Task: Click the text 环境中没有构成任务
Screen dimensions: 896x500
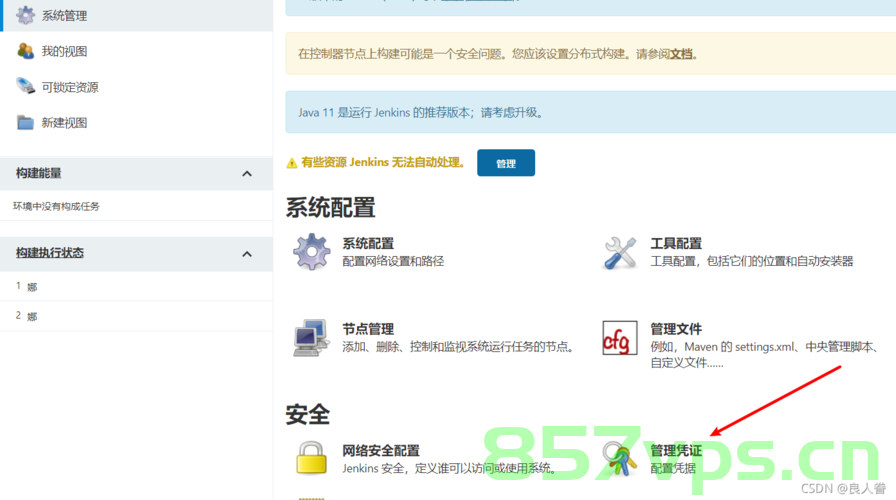Action: tap(56, 206)
